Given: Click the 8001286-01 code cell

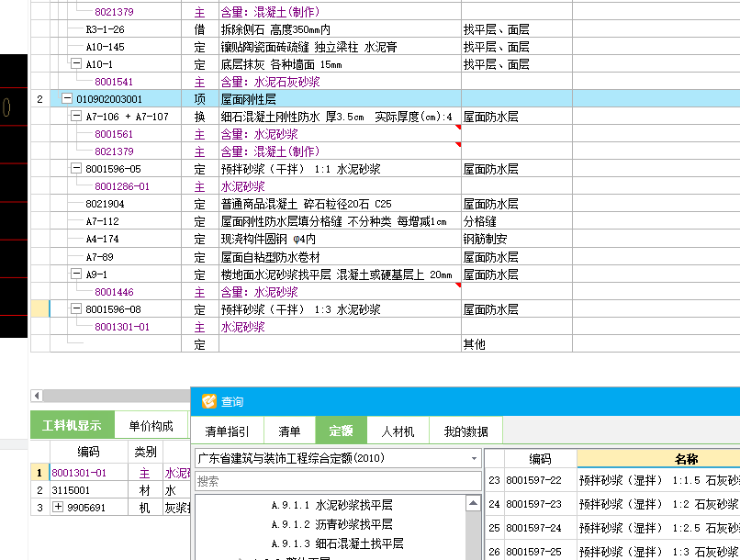Looking at the screenshot, I should tap(122, 186).
